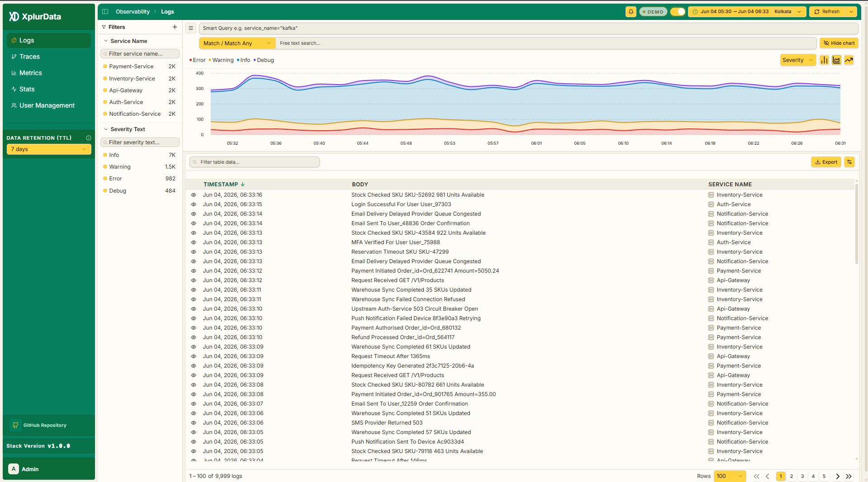Viewport: 868px width, 482px height.
Task: Open the Stats sidebar item
Action: tap(49, 89)
